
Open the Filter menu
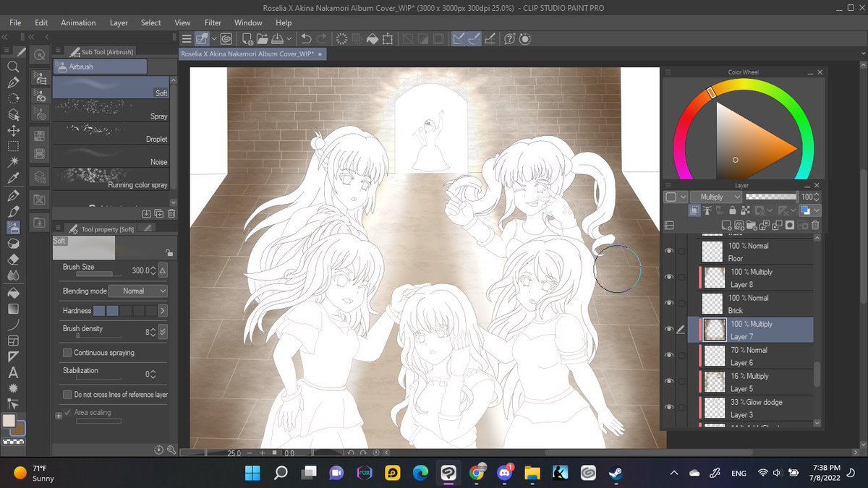pyautogui.click(x=213, y=22)
